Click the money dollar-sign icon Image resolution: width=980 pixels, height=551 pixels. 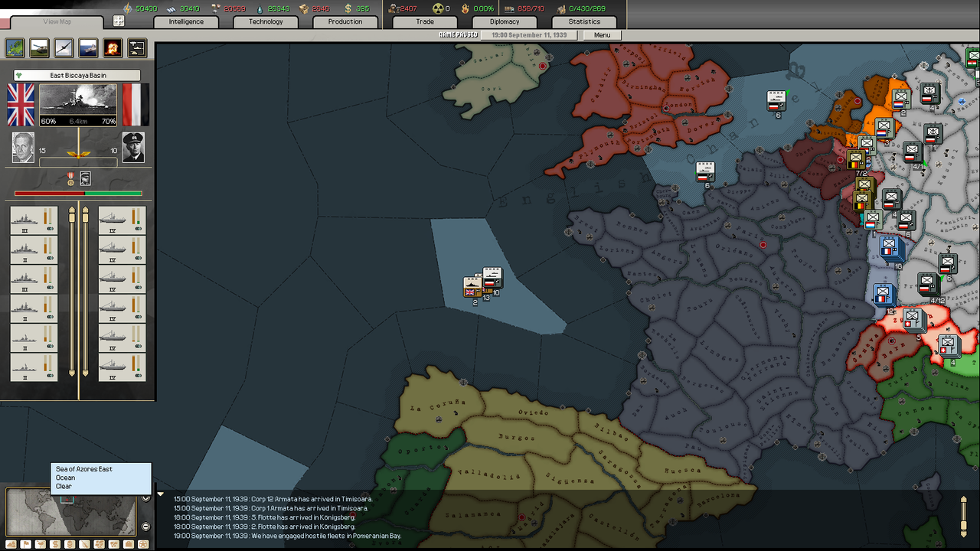coord(348,8)
